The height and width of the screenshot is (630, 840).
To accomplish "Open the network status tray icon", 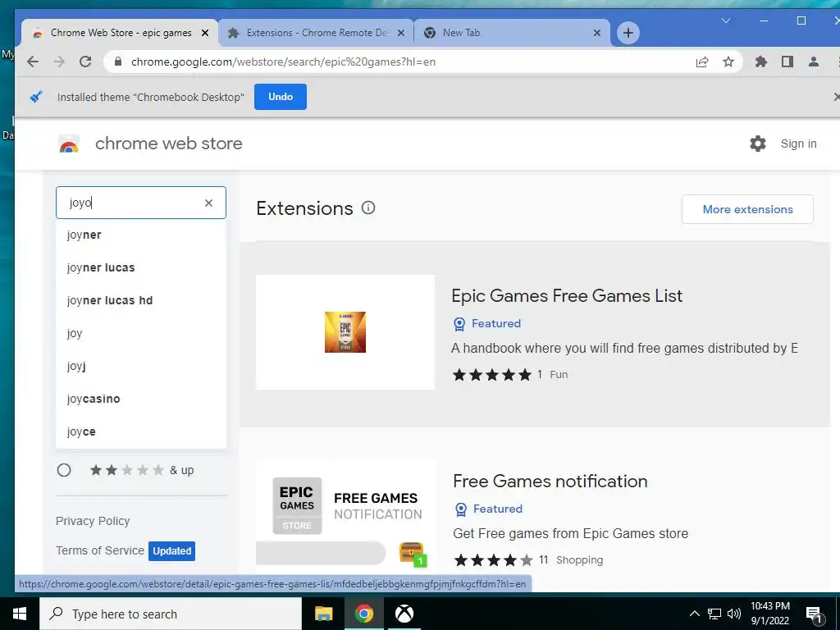I will pos(714,614).
